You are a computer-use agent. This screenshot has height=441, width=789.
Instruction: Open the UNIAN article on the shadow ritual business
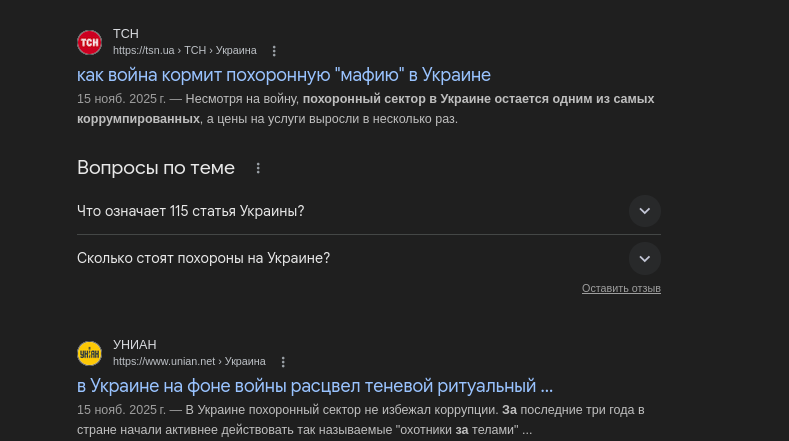point(315,386)
